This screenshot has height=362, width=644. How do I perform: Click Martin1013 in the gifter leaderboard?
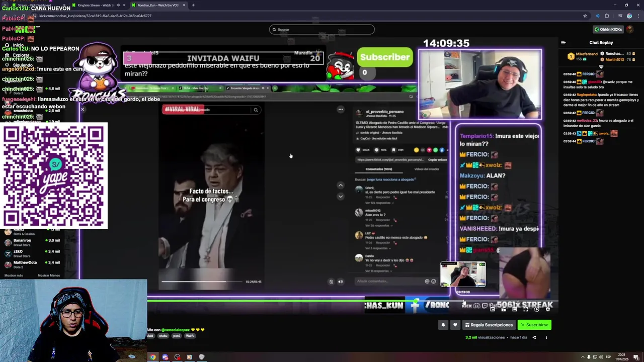[615, 60]
